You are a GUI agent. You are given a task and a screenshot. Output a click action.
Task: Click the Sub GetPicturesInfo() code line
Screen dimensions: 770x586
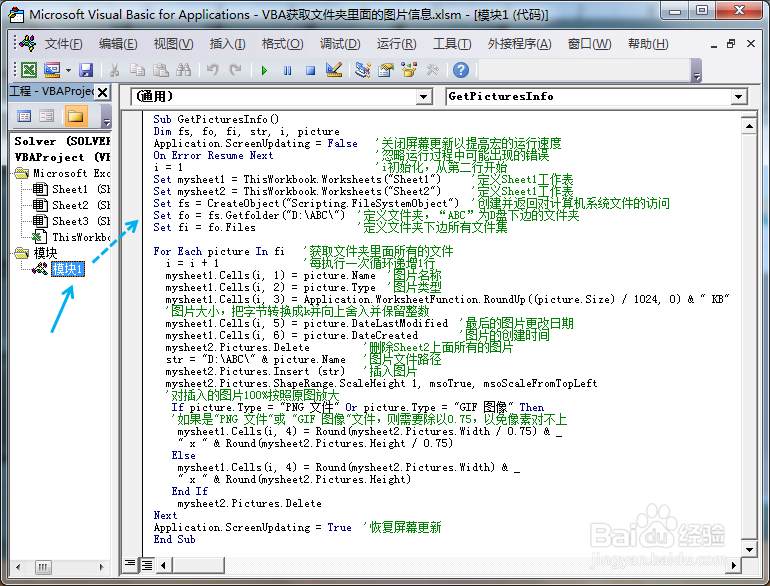coord(216,119)
